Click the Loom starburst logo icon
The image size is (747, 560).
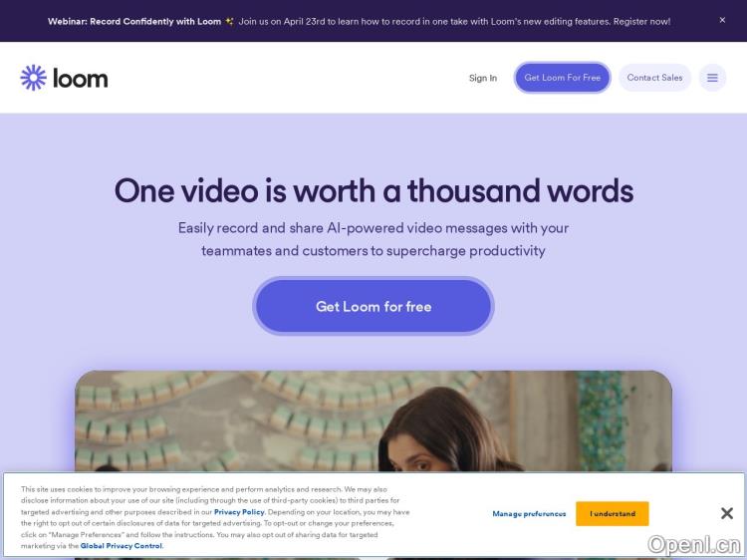click(33, 78)
